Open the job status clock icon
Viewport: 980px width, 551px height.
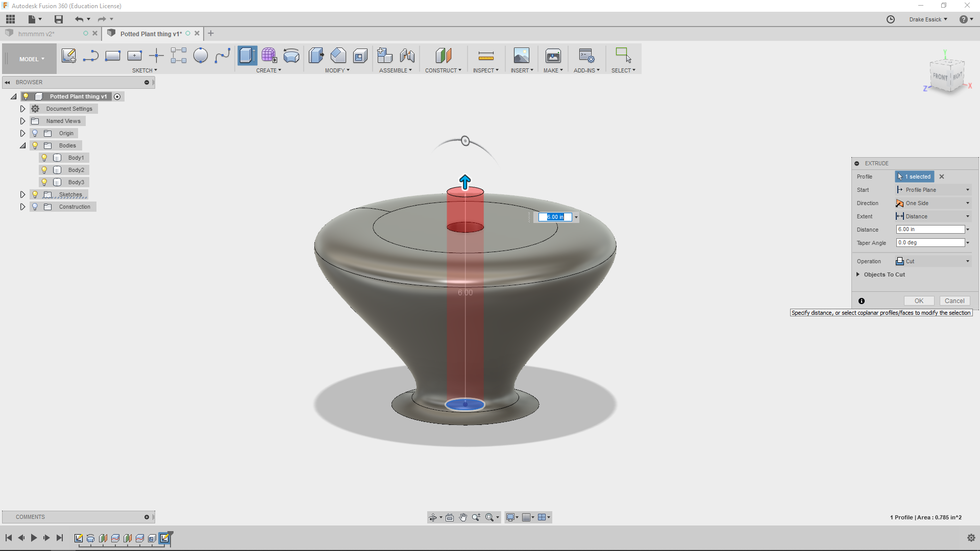[891, 19]
